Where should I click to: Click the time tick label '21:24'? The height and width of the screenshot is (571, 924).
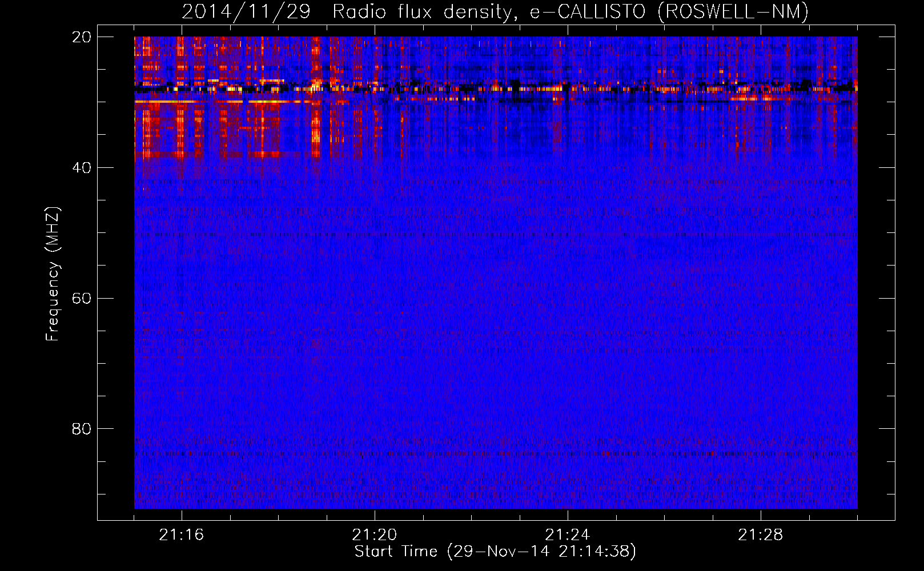coord(568,535)
